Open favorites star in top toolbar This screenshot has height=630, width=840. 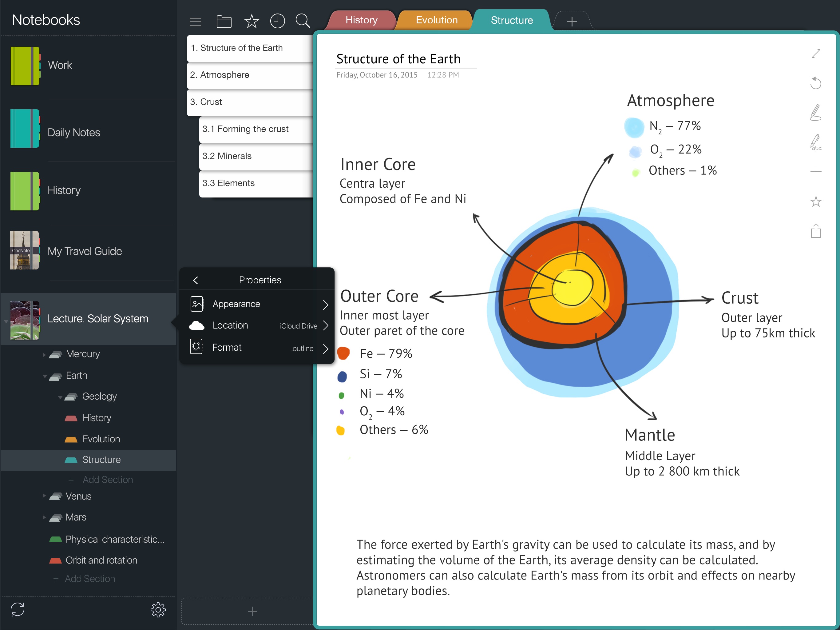[251, 21]
